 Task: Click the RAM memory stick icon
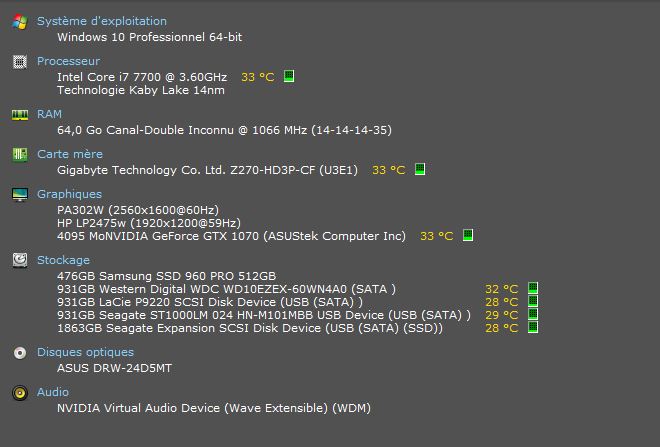point(20,114)
